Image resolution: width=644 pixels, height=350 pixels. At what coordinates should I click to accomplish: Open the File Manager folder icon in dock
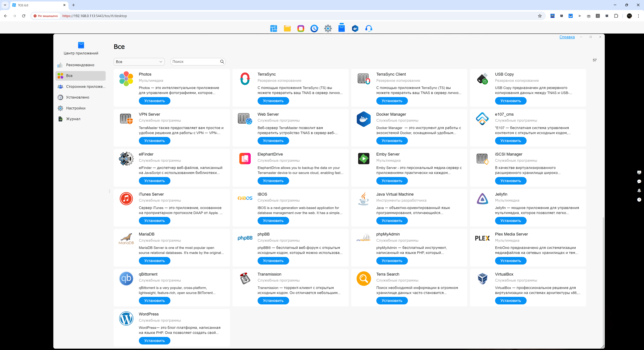[x=287, y=28]
